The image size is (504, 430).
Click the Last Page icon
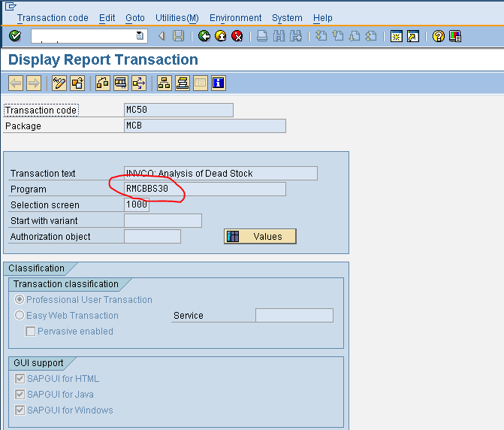click(371, 36)
